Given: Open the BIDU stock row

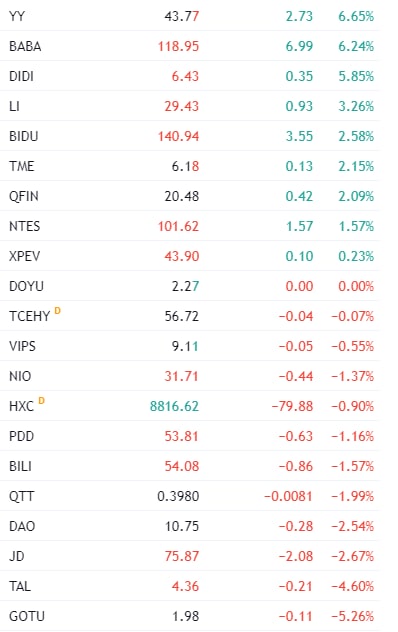Looking at the screenshot, I should 190,136.
